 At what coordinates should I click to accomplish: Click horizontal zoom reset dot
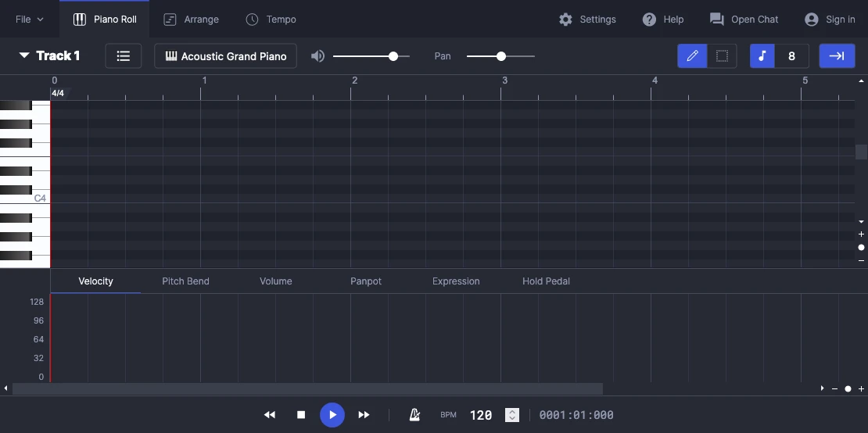(x=848, y=388)
